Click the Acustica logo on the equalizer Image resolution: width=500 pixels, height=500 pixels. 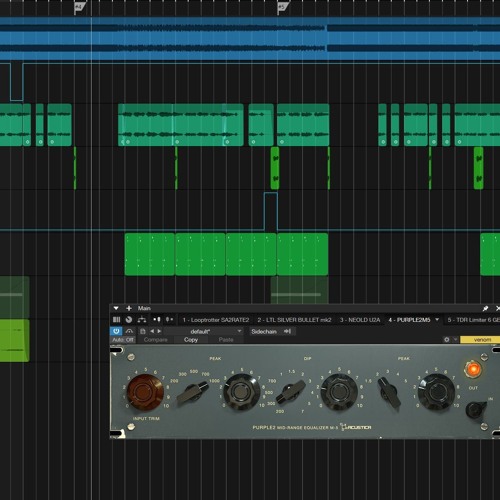(356, 427)
